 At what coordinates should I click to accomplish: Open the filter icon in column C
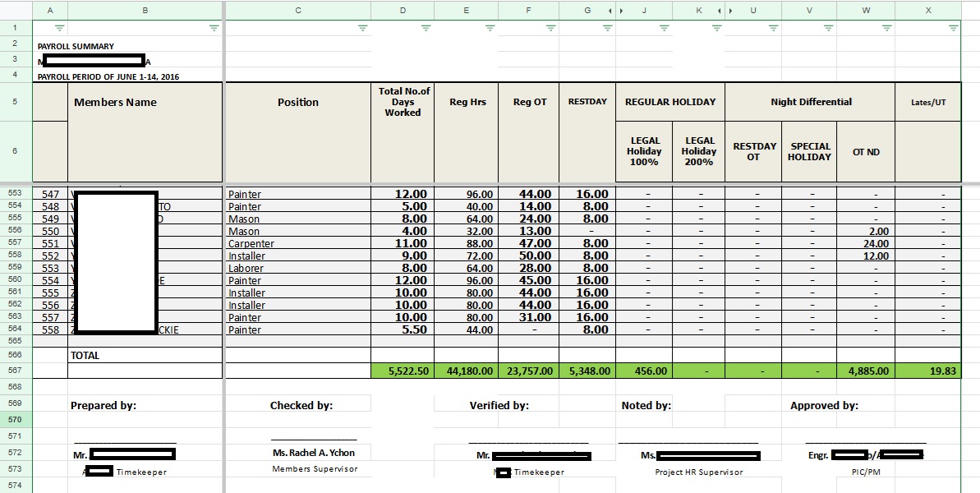pyautogui.click(x=362, y=28)
